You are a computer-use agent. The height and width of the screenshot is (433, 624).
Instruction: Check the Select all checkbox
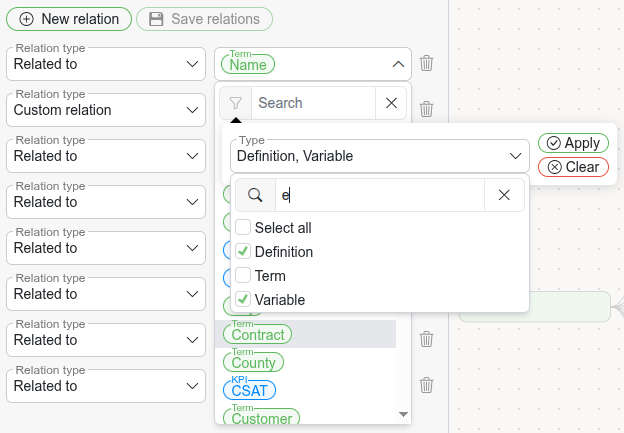243,228
